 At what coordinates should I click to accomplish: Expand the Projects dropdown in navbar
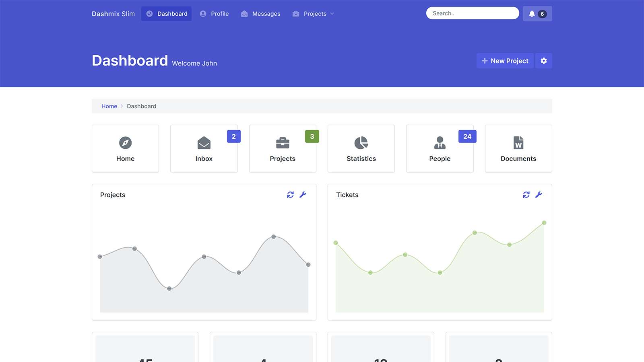pos(314,14)
